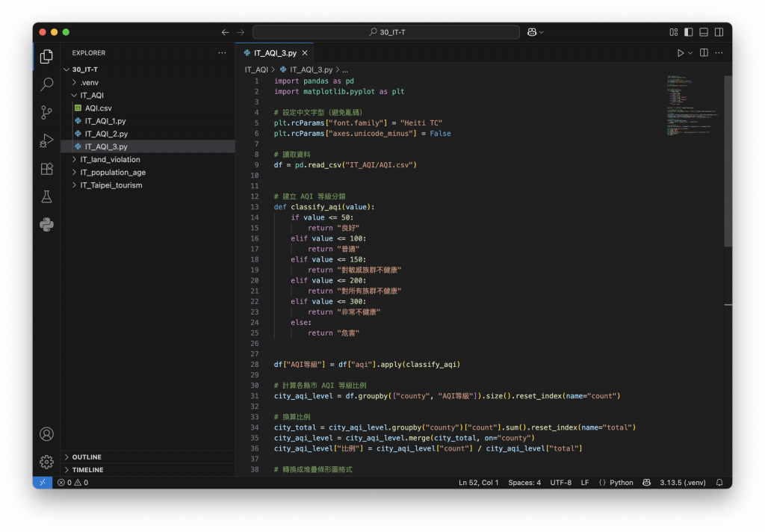Collapse the 30_IT-T root folder
765x532 pixels.
pos(66,69)
